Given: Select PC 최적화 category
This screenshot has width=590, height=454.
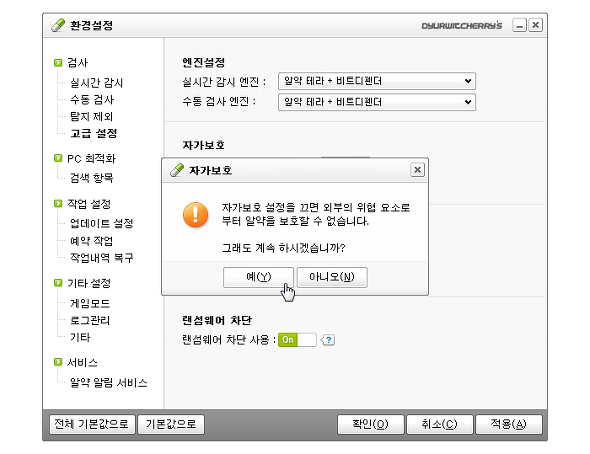Looking at the screenshot, I should click(x=91, y=158).
